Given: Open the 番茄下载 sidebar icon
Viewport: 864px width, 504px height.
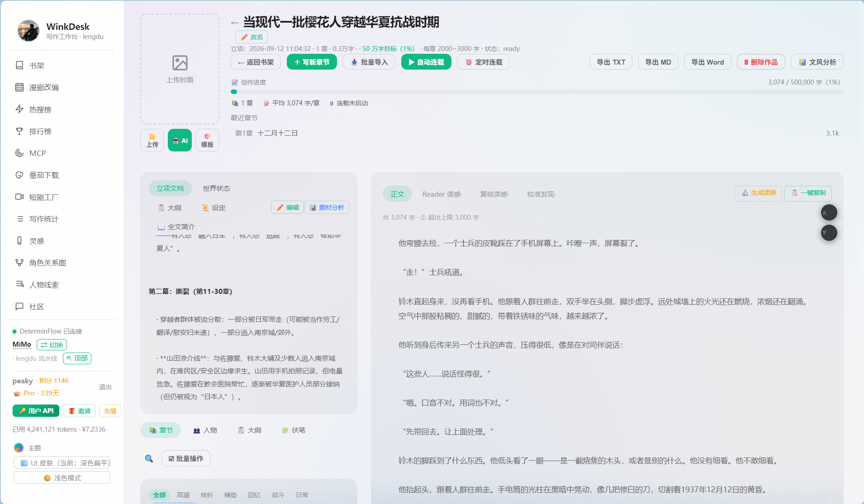Looking at the screenshot, I should (x=19, y=175).
